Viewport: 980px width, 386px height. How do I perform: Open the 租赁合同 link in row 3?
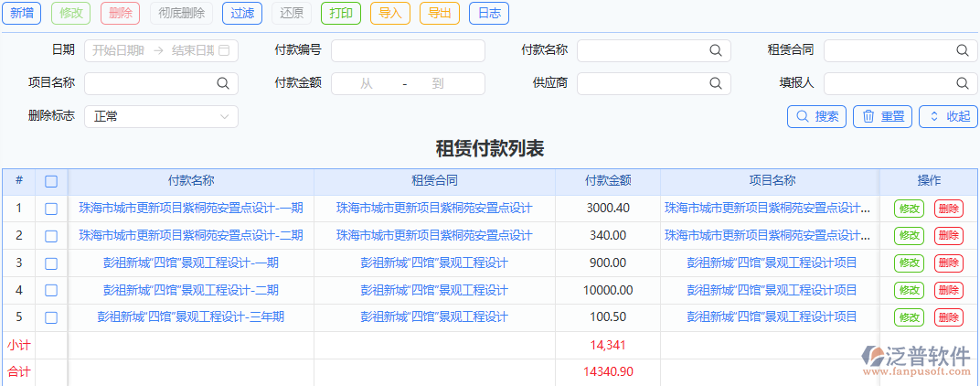pyautogui.click(x=434, y=263)
